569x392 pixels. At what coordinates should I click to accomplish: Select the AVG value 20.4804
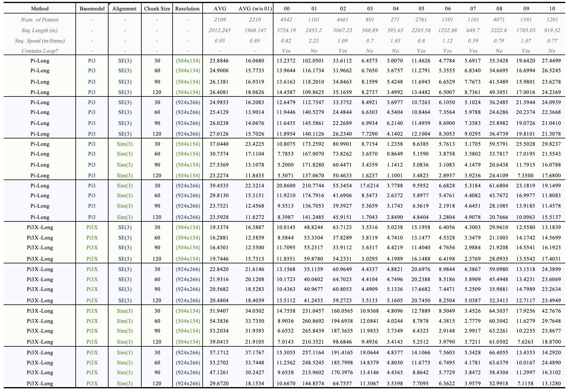(219, 300)
